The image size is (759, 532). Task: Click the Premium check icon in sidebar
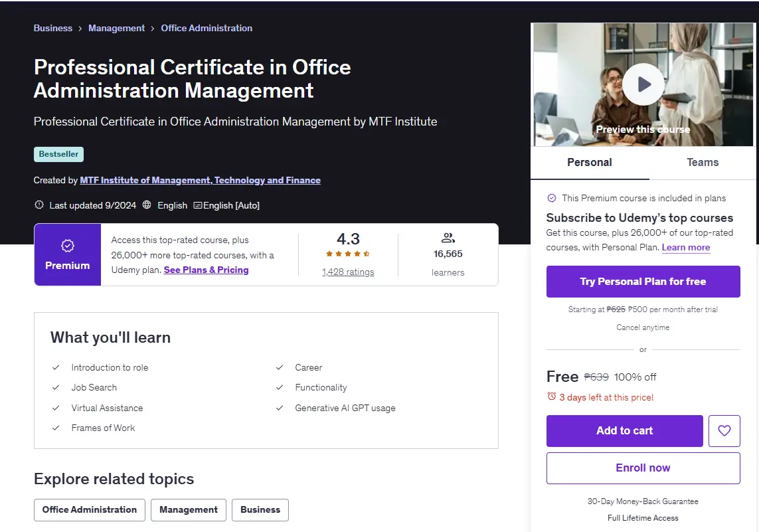click(551, 197)
